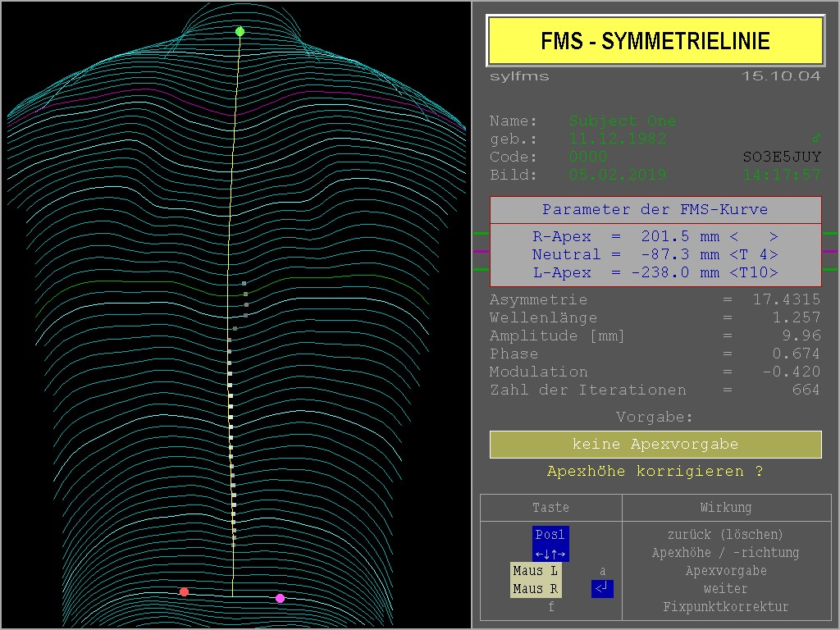Click the blue Pos1 key icon
Screen dimensions: 840x630
(550, 535)
